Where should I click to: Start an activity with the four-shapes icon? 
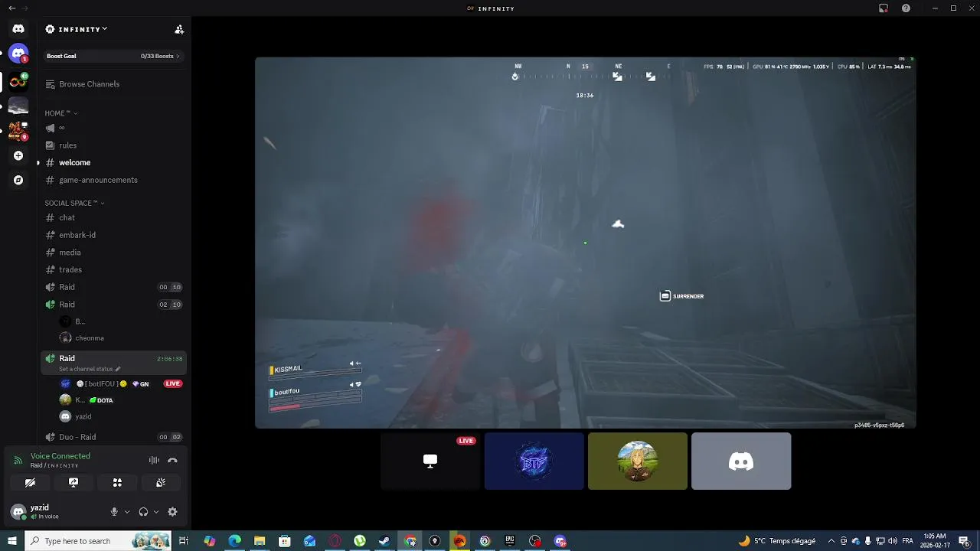point(117,483)
